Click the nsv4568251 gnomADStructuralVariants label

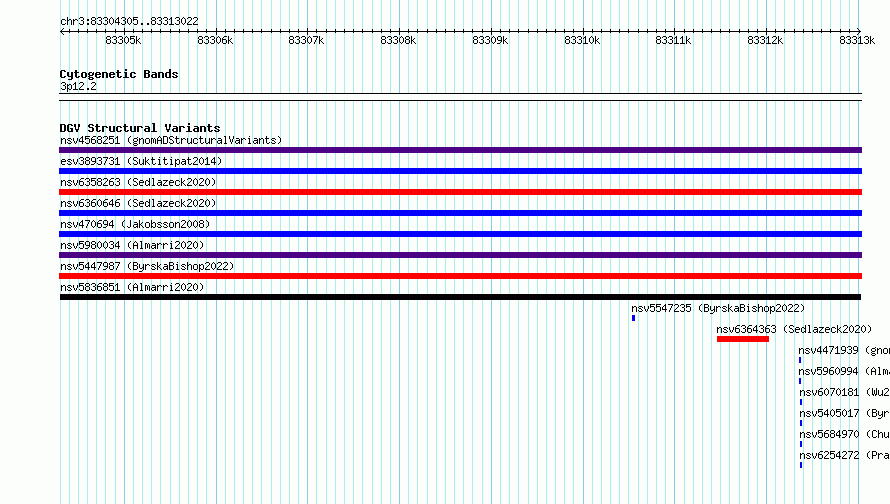(x=171, y=140)
